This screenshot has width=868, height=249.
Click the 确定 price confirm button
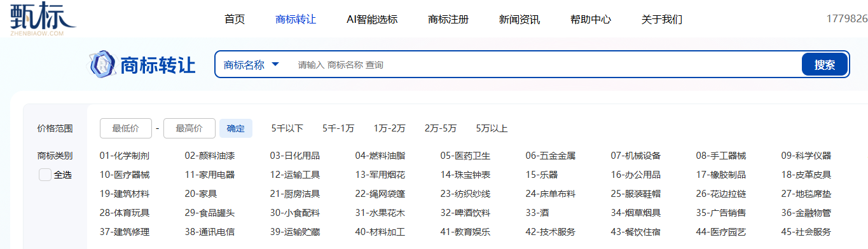tap(236, 128)
